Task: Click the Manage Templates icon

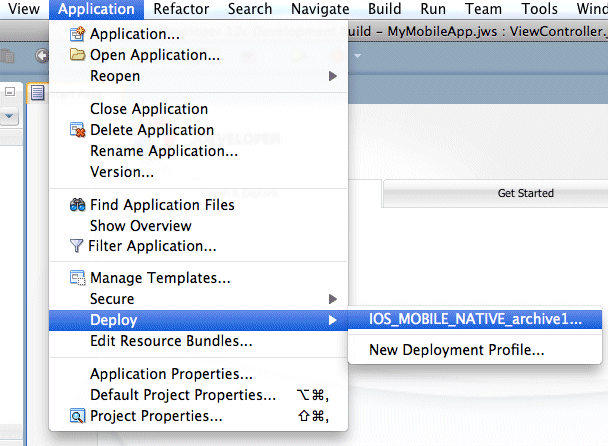Action: coord(78,278)
